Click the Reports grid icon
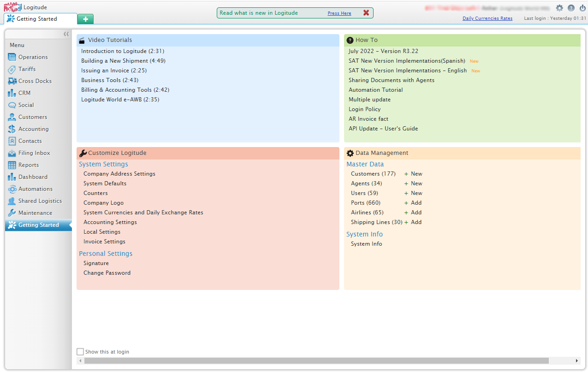 pos(12,165)
